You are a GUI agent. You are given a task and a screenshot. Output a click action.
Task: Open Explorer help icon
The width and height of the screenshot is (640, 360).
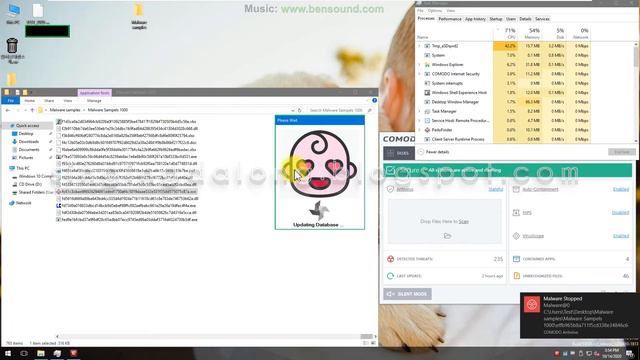(374, 100)
